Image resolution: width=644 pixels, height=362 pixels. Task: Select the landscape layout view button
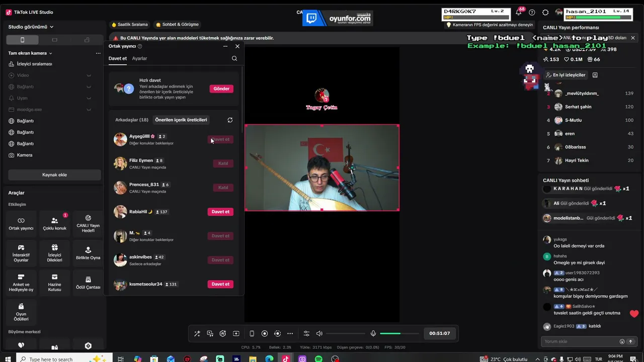(x=54, y=40)
